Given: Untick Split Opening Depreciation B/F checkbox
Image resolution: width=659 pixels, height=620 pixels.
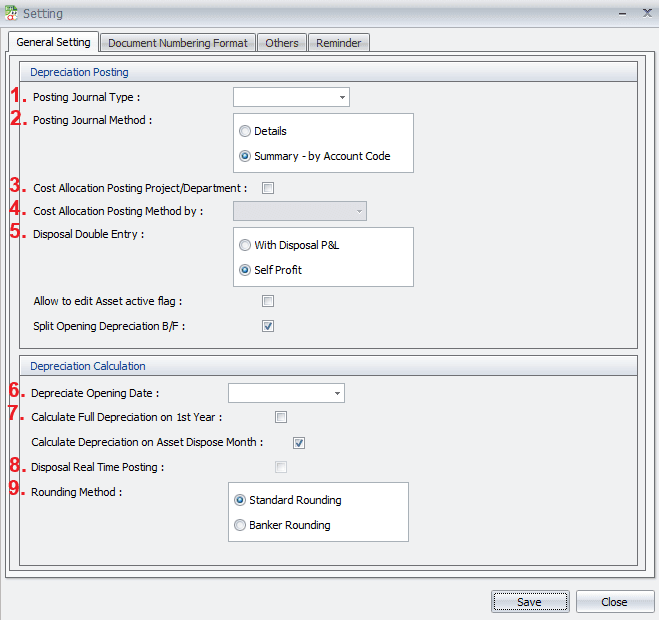Looking at the screenshot, I should pos(268,326).
